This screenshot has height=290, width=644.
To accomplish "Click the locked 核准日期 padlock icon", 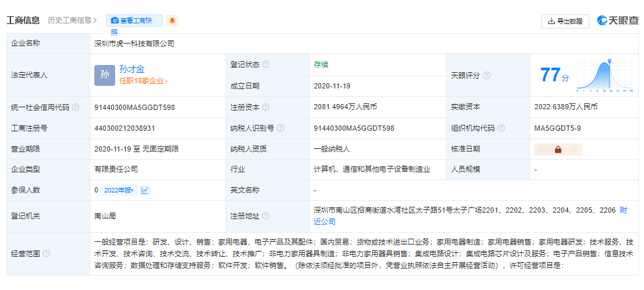I will (x=557, y=150).
